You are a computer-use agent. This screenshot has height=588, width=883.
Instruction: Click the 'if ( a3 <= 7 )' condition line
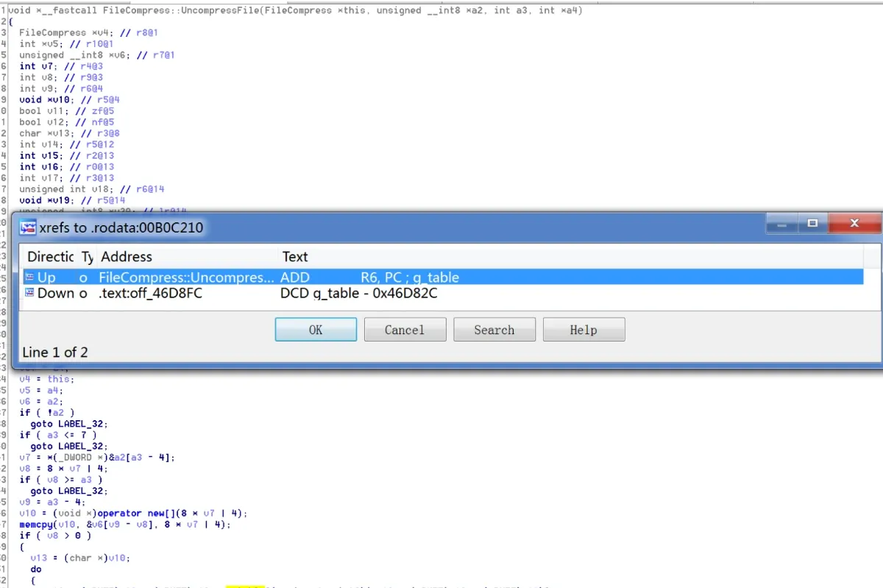click(x=58, y=435)
